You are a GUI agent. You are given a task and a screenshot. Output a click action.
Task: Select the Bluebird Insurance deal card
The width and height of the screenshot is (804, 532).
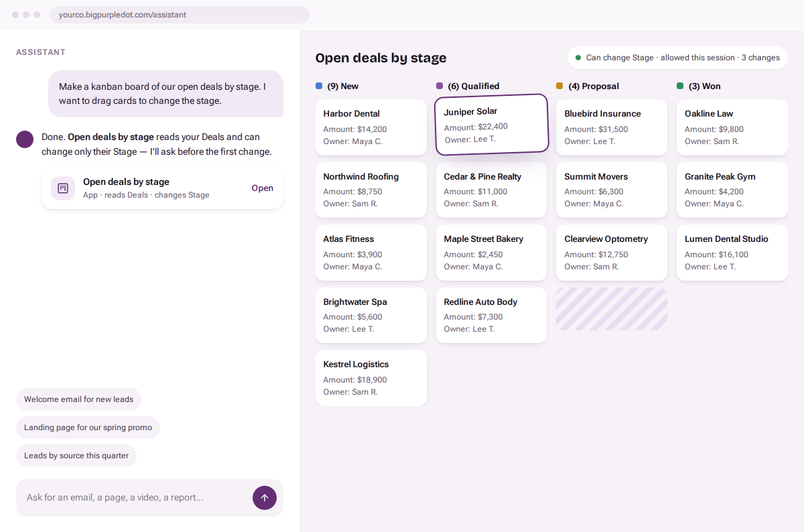click(612, 127)
